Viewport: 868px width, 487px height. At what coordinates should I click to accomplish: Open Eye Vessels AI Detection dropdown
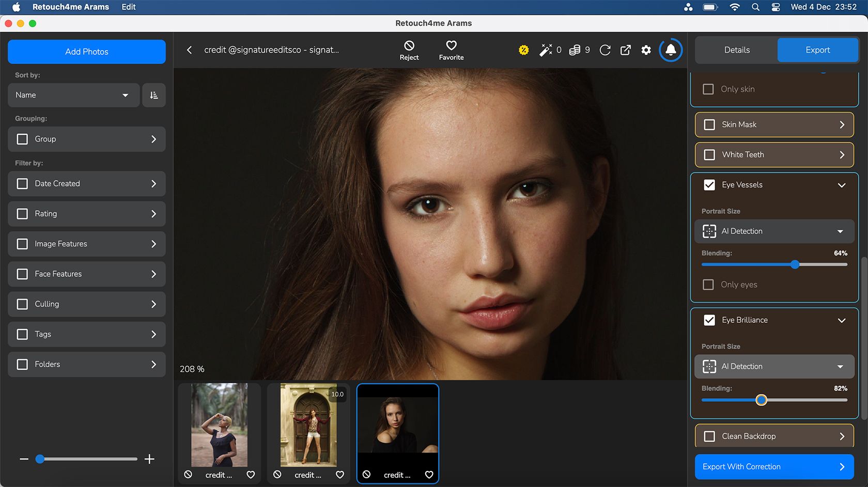pyautogui.click(x=774, y=231)
